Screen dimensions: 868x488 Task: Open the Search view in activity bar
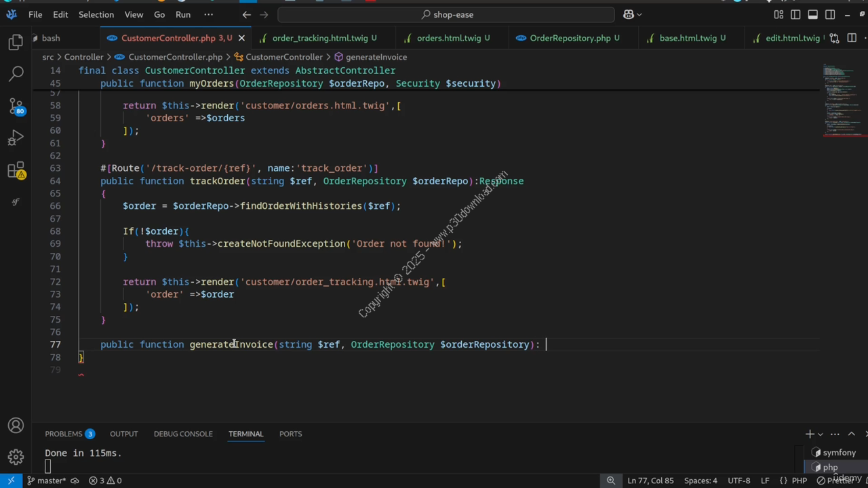pos(16,73)
